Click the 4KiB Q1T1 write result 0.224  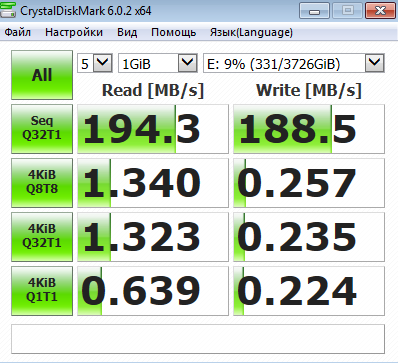tap(309, 291)
